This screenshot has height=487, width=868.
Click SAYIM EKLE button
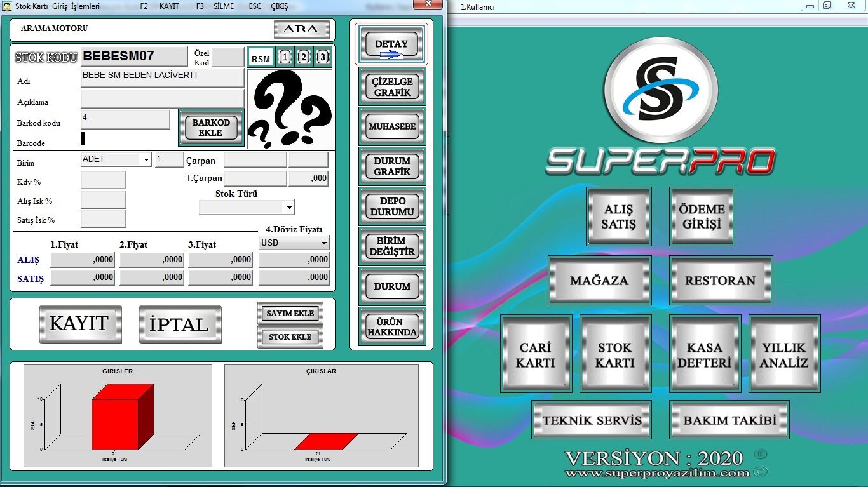pyautogui.click(x=290, y=314)
